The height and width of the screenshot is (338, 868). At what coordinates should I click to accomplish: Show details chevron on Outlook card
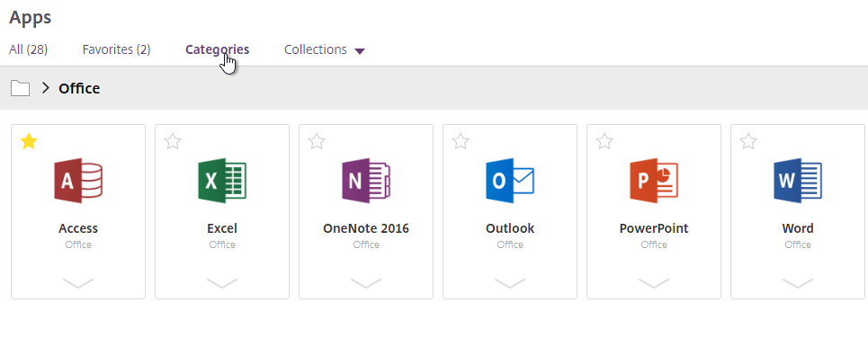(x=510, y=283)
